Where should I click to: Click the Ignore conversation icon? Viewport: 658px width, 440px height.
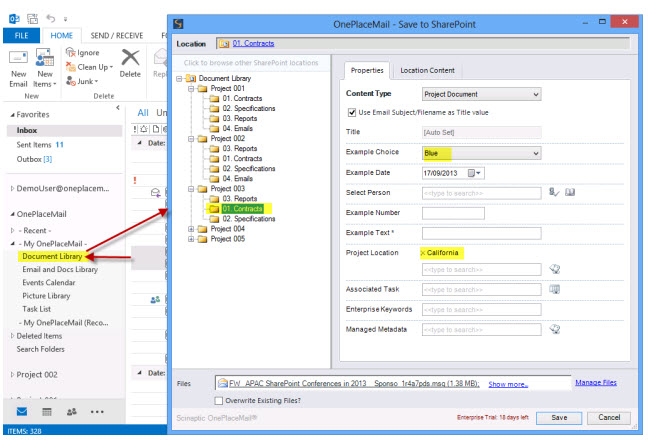(x=71, y=52)
